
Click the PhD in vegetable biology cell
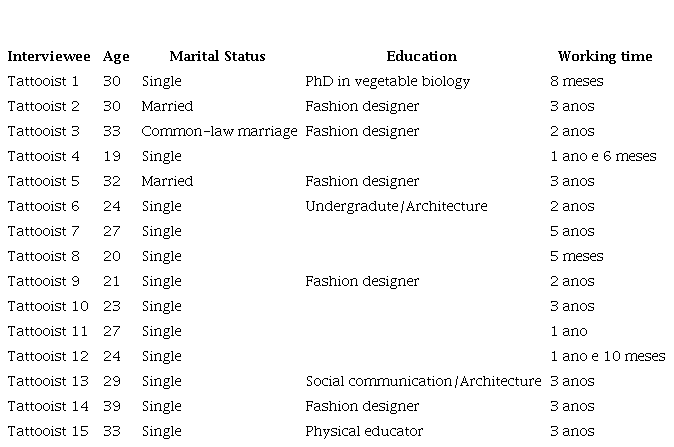(x=387, y=81)
